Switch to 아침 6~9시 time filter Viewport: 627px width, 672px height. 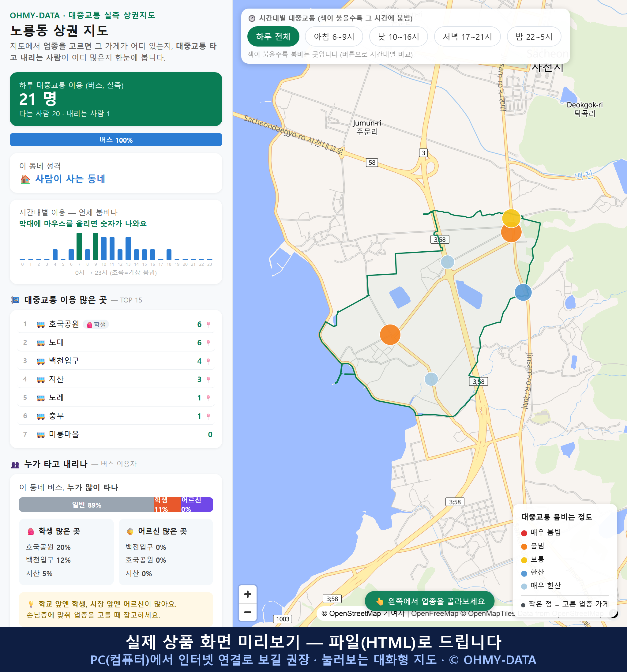coord(334,36)
